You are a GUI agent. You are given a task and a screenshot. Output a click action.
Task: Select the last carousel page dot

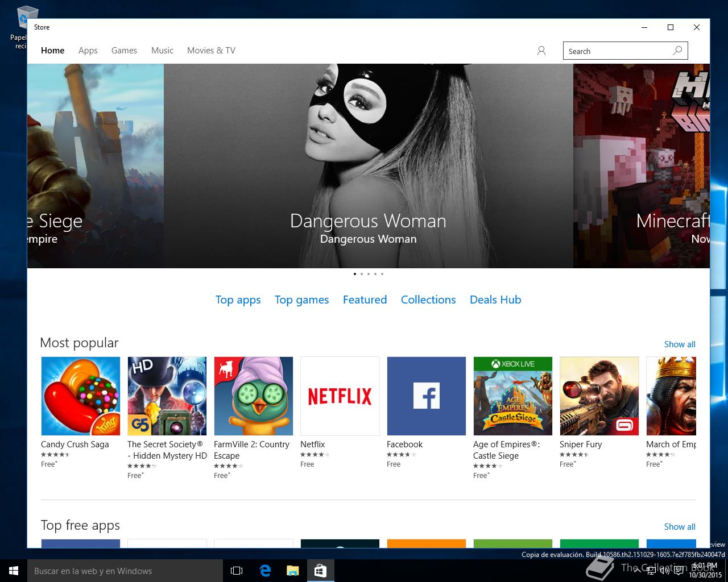382,274
